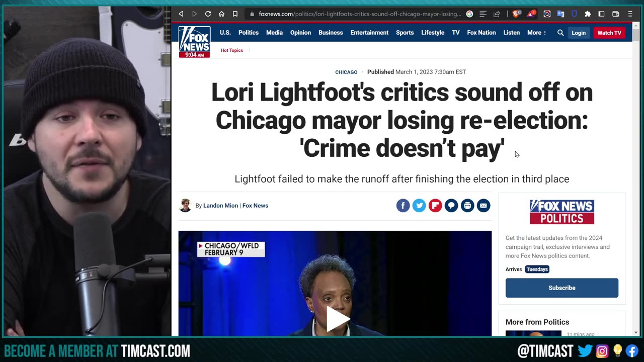This screenshot has height=362, width=644.
Task: Open reader mode icon in address bar
Action: coord(483,14)
